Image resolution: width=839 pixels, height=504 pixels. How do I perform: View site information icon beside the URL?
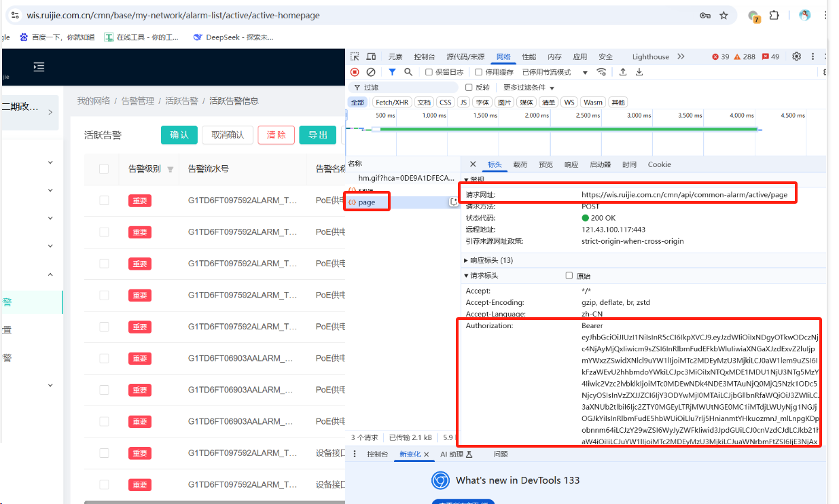pos(15,15)
